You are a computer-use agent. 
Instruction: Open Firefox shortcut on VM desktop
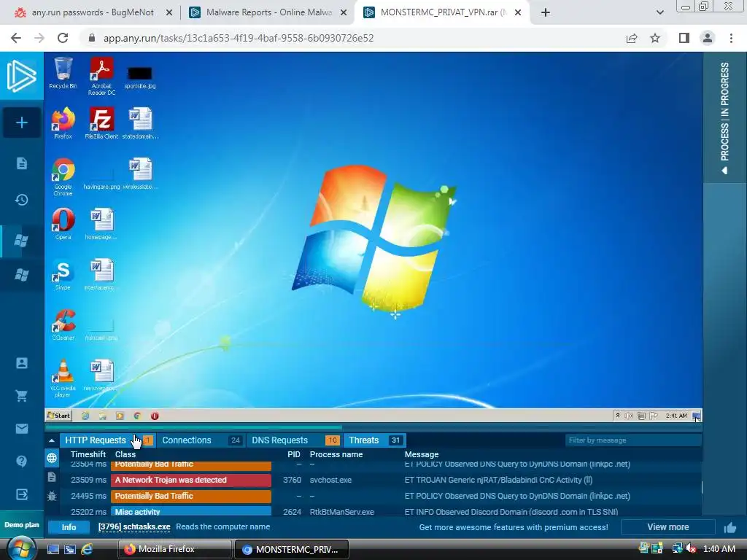pyautogui.click(x=63, y=122)
